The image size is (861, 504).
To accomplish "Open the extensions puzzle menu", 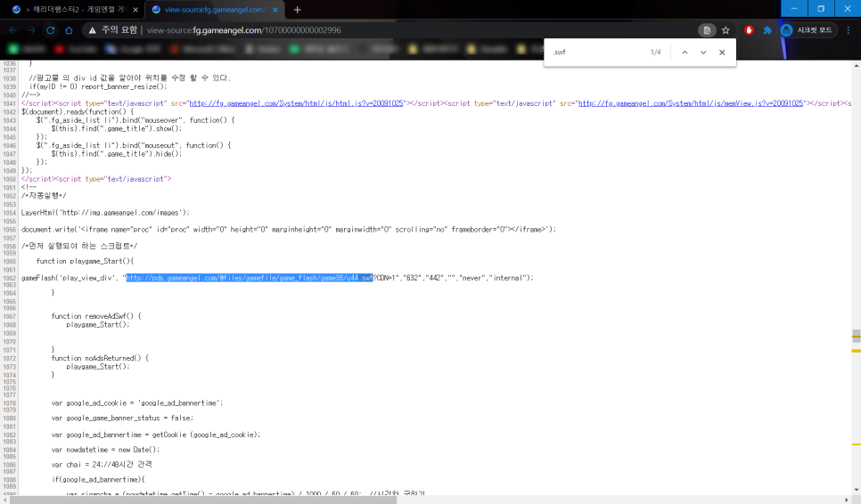I will (x=767, y=30).
